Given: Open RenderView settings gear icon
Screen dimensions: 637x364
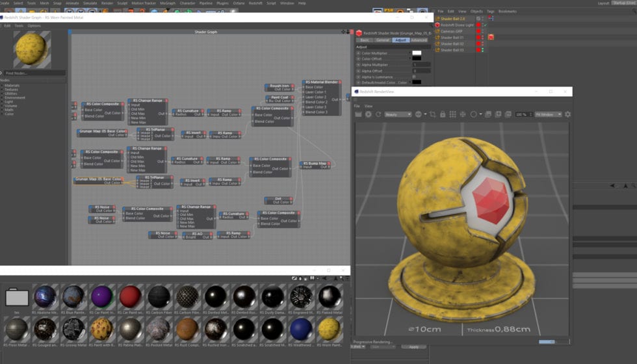Looking at the screenshot, I should (567, 114).
